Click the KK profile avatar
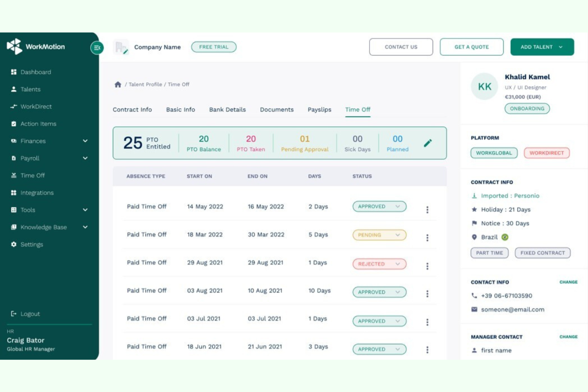 484,86
